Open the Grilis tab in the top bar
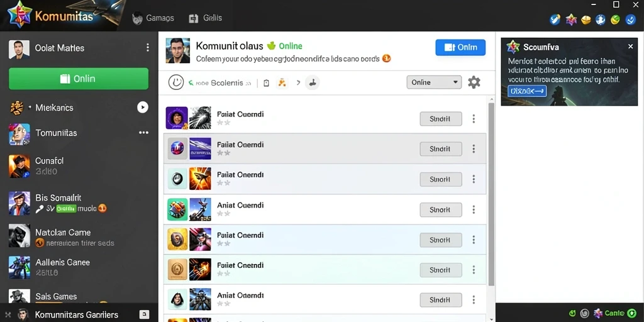The height and width of the screenshot is (322, 644). pyautogui.click(x=206, y=18)
